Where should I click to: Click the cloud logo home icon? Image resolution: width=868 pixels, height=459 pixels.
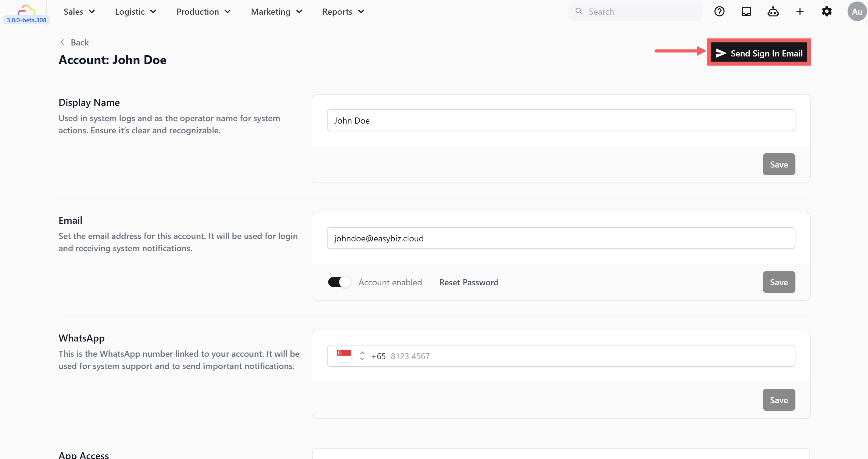pyautogui.click(x=26, y=10)
